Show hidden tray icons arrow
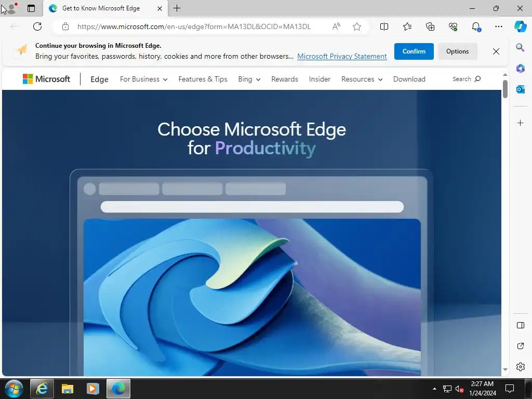Screen dimensions: 532x399 [x=434, y=389]
